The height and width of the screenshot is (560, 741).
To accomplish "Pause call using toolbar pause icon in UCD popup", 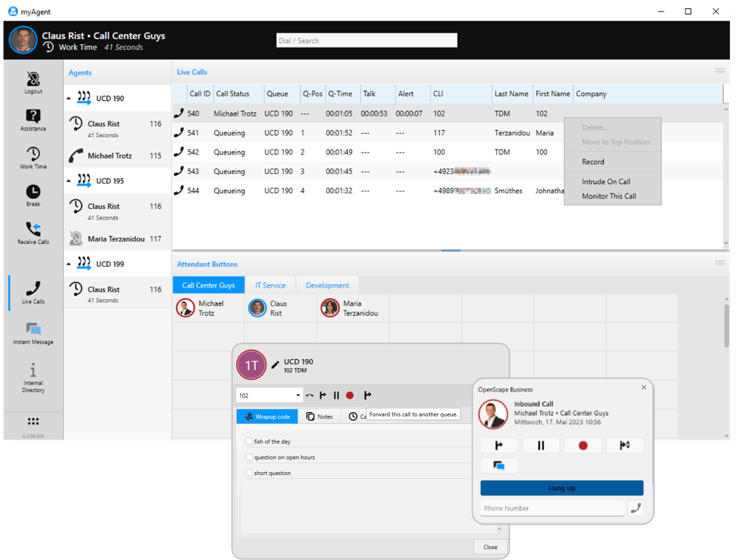I will coord(336,396).
